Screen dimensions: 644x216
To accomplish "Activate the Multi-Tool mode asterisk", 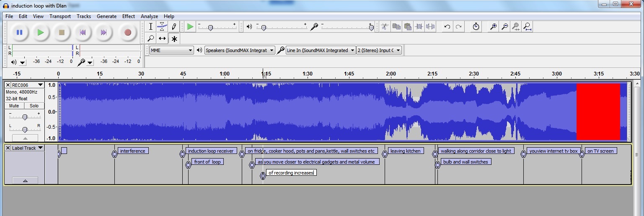I will point(174,39).
